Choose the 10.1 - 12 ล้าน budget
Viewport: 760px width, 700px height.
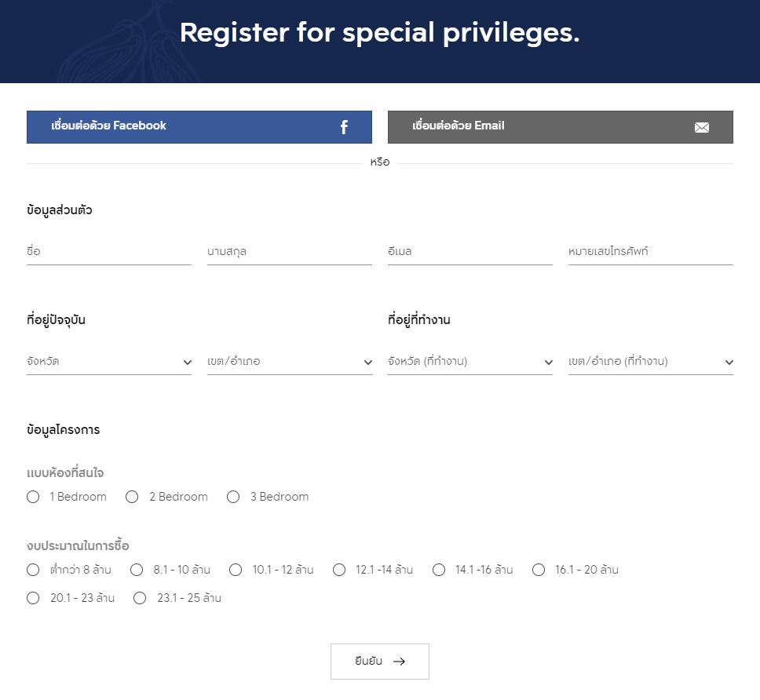(x=236, y=570)
